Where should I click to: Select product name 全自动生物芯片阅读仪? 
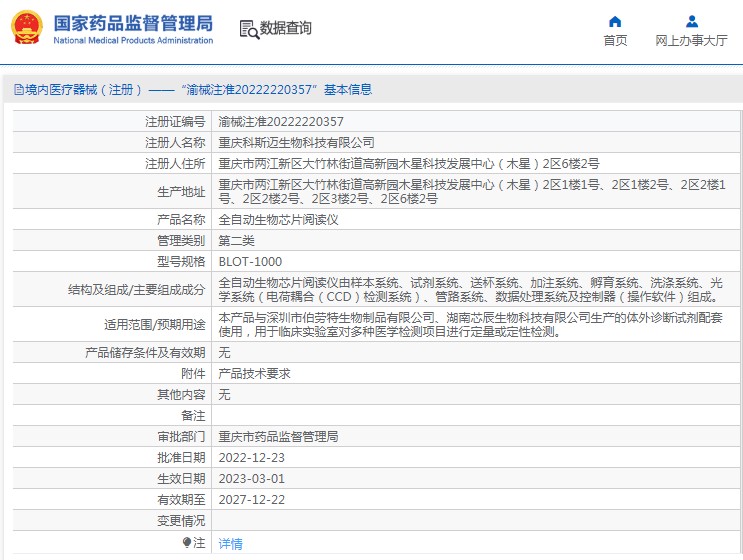[x=278, y=220]
